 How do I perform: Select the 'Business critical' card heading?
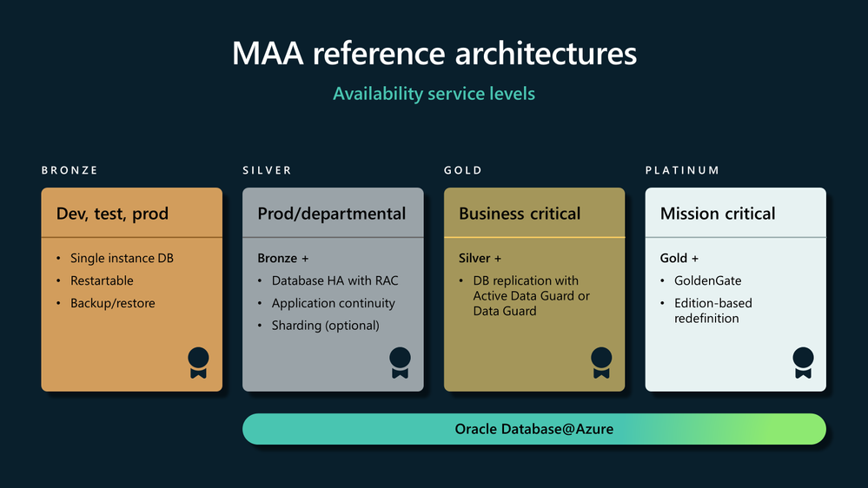[x=520, y=214]
